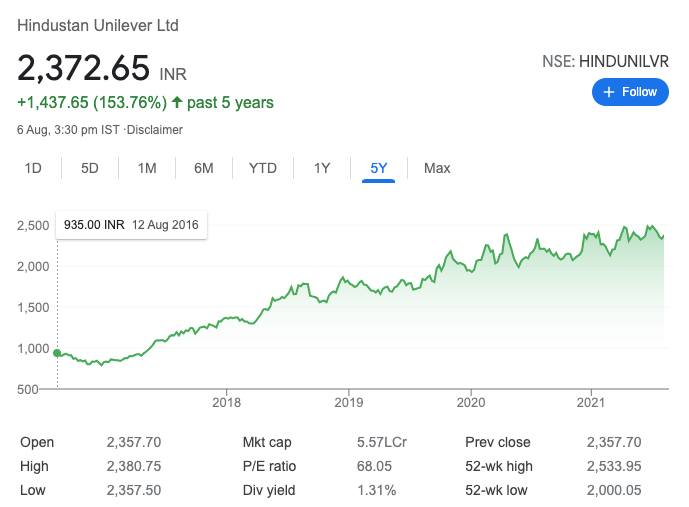Click the active 5Y tab
Viewport: 689px width, 507px height.
[x=379, y=168]
